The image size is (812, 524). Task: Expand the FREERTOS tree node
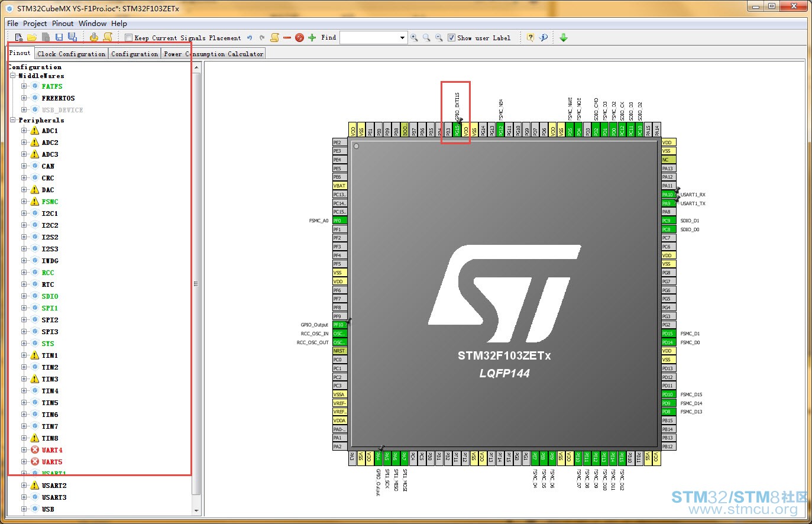(24, 98)
